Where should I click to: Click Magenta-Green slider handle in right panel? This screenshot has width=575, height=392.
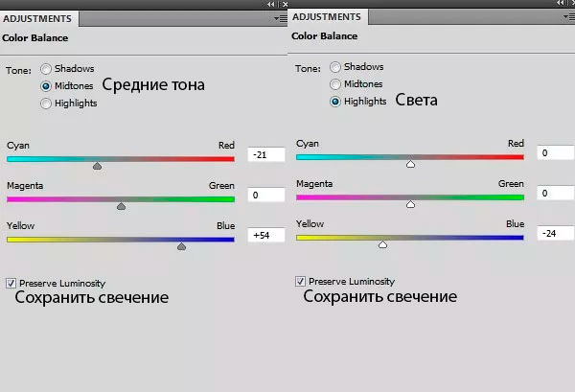(411, 204)
